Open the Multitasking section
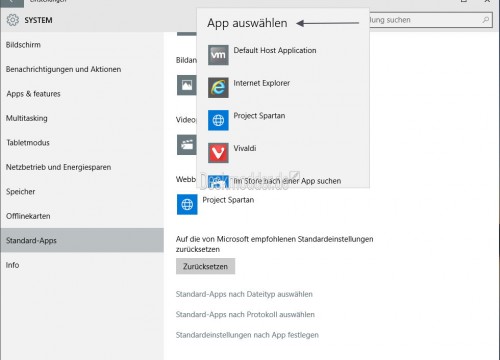 (x=82, y=118)
